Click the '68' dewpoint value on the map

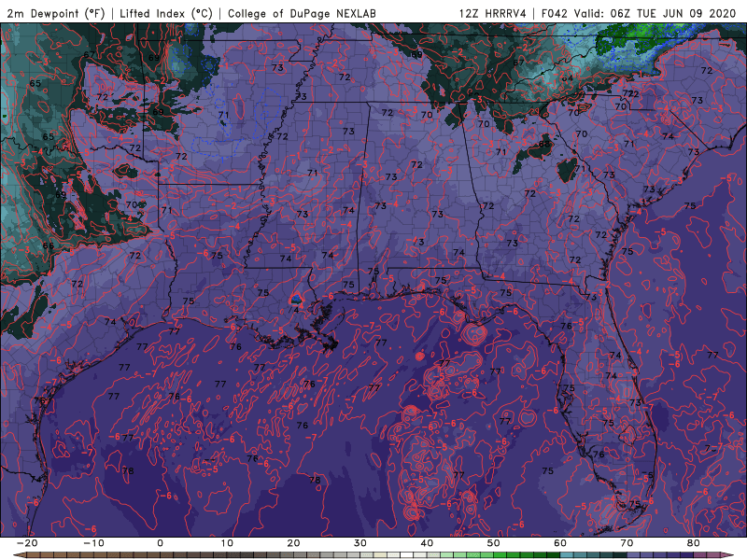click(544, 144)
